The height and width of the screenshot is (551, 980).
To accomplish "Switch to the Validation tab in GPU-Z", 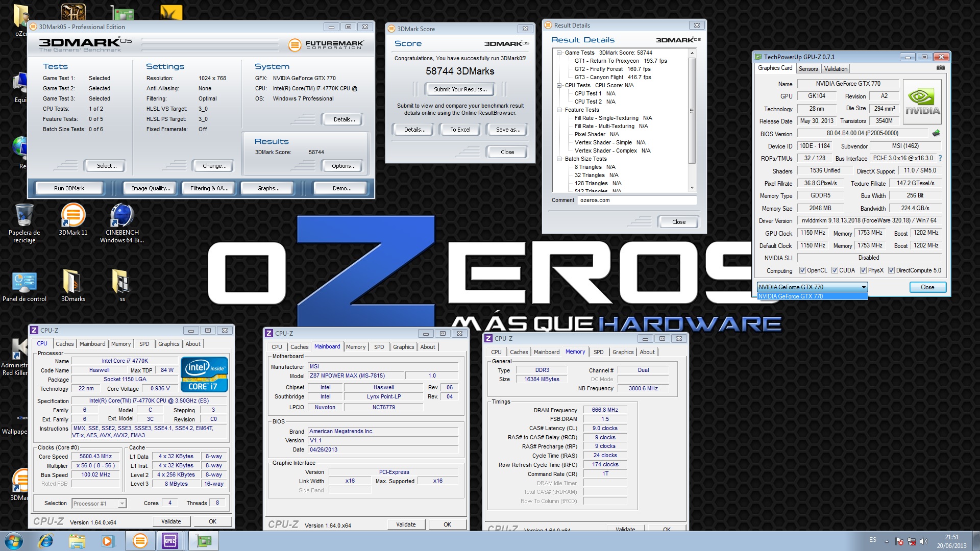I will click(x=836, y=69).
